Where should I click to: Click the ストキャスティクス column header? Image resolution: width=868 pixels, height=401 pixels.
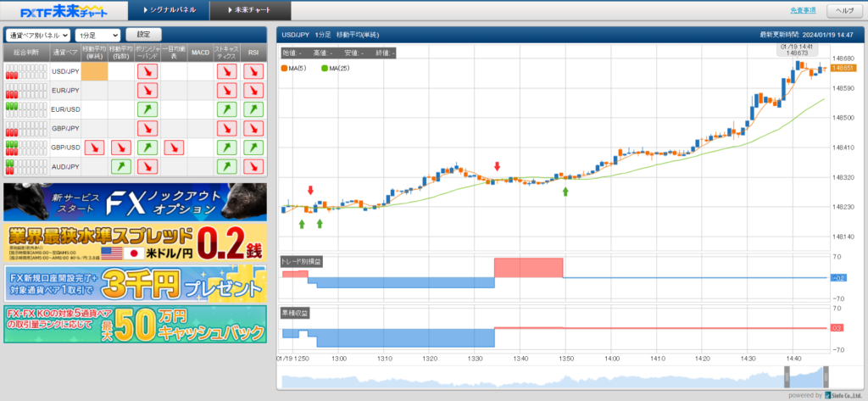[x=227, y=52]
